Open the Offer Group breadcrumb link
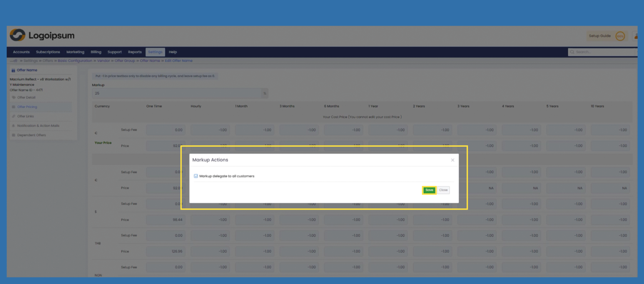The image size is (644, 284). point(125,61)
